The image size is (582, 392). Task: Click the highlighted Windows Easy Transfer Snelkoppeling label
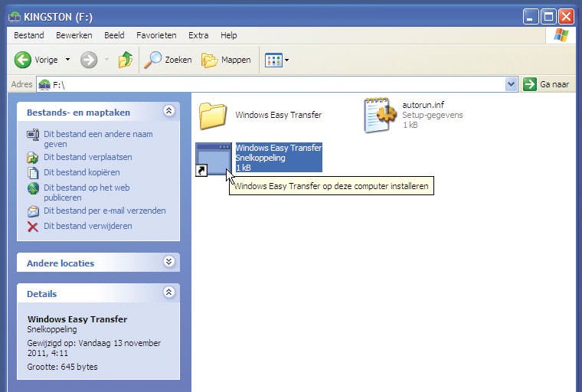pos(279,158)
